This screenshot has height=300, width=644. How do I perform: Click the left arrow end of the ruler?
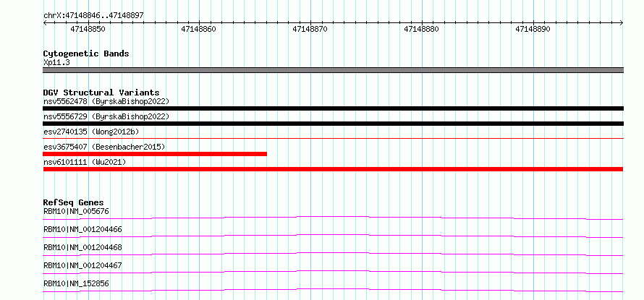point(45,23)
